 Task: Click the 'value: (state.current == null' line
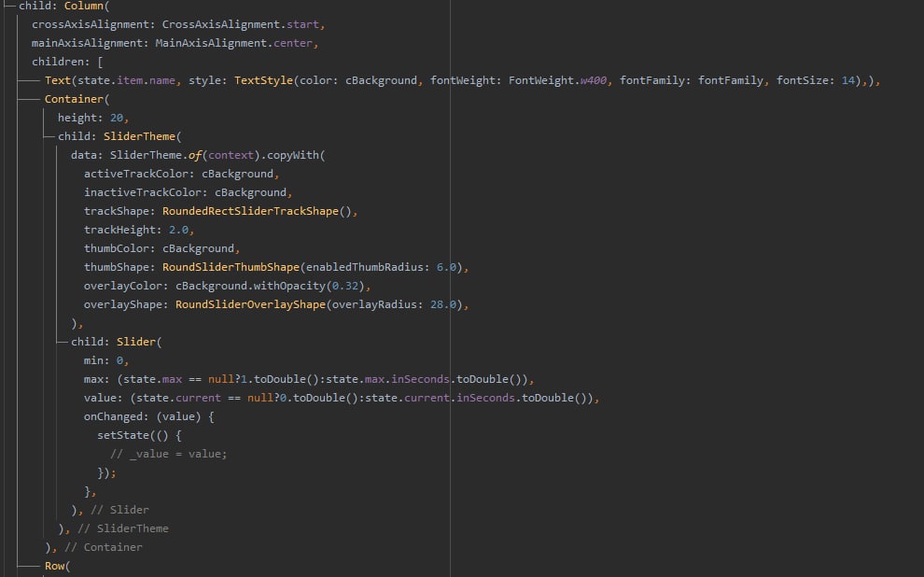tap(342, 398)
